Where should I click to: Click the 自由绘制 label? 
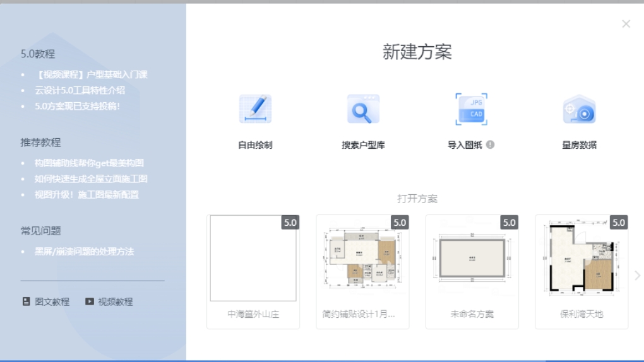click(255, 145)
